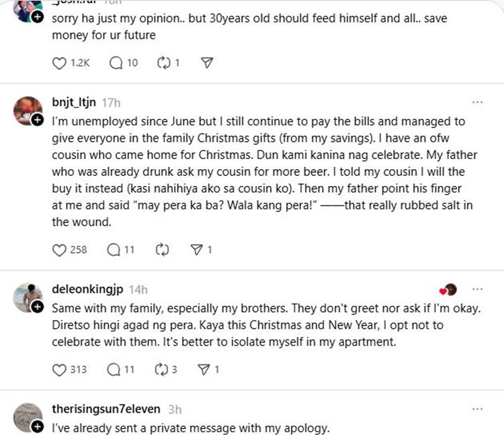Open bnjt_ltjn's profile via username
This screenshot has width=504, height=437.
point(74,103)
